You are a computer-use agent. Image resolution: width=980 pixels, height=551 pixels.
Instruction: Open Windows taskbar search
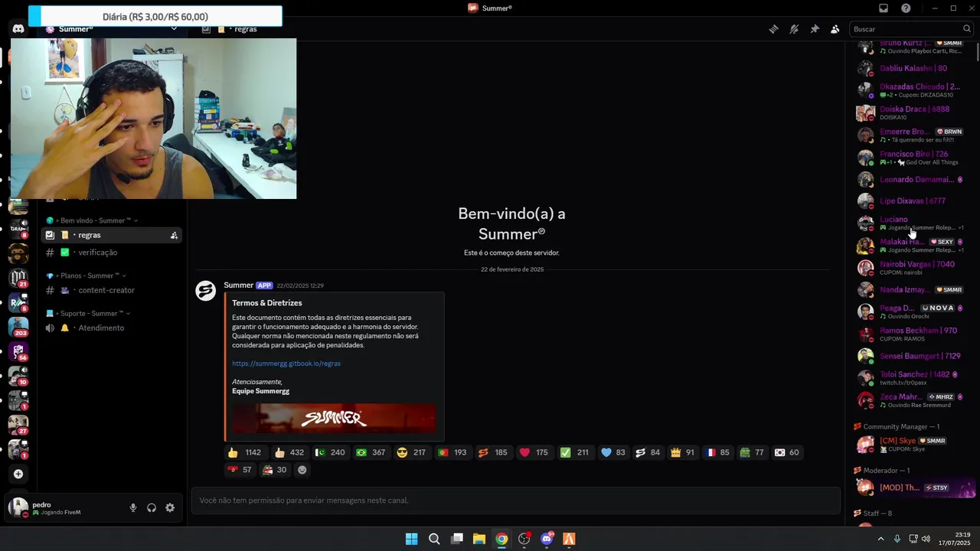tap(434, 539)
